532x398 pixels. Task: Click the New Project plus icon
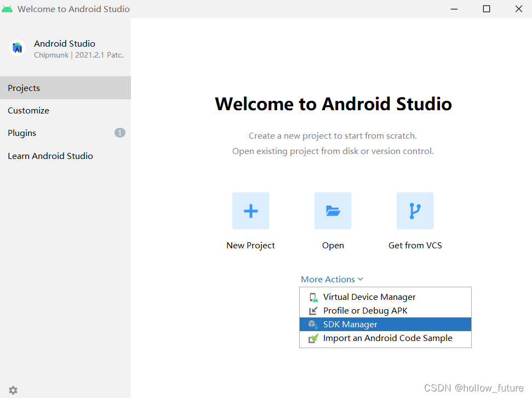pyautogui.click(x=251, y=211)
